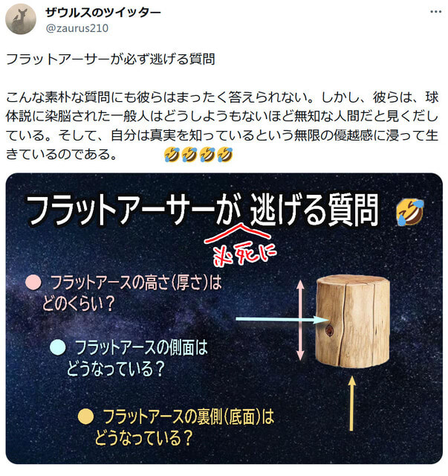Open ザウルスのツイッター display name

pyautogui.click(x=103, y=13)
